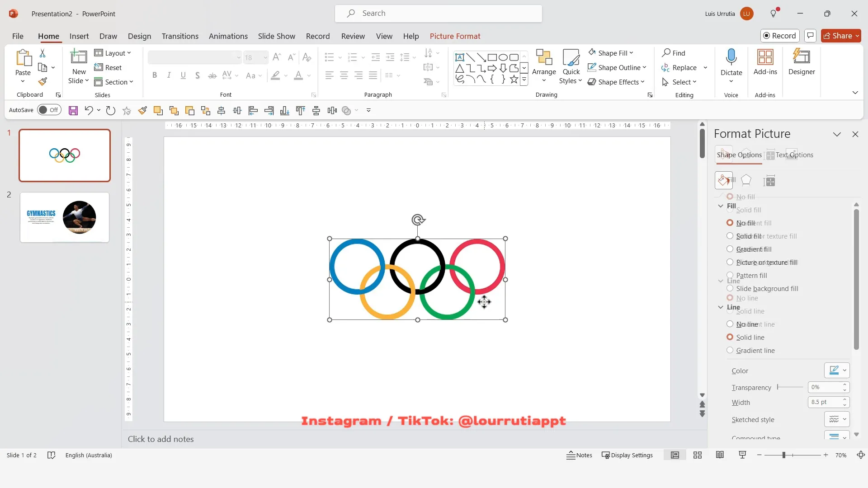Apply Underline formatting
Screen dimensions: 868x488
pyautogui.click(x=183, y=75)
